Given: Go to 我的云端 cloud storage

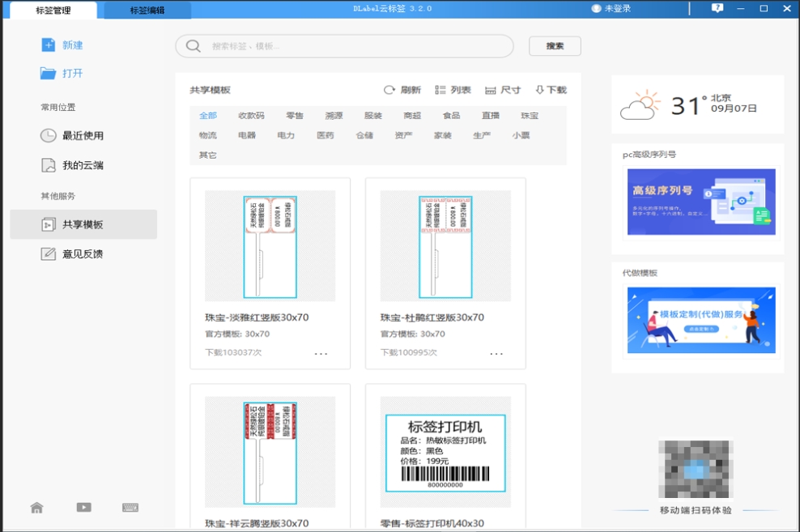Looking at the screenshot, I should 72,164.
